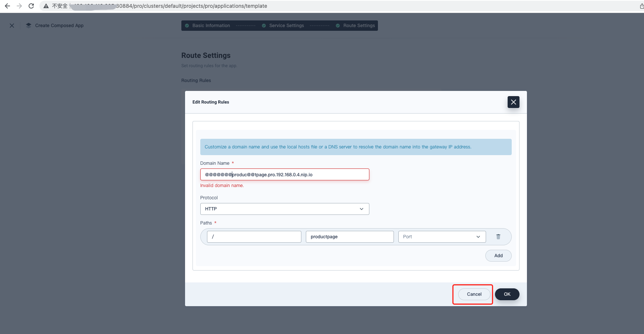
Task: Click the composed app graduation-cap icon in the header
Action: [28, 25]
